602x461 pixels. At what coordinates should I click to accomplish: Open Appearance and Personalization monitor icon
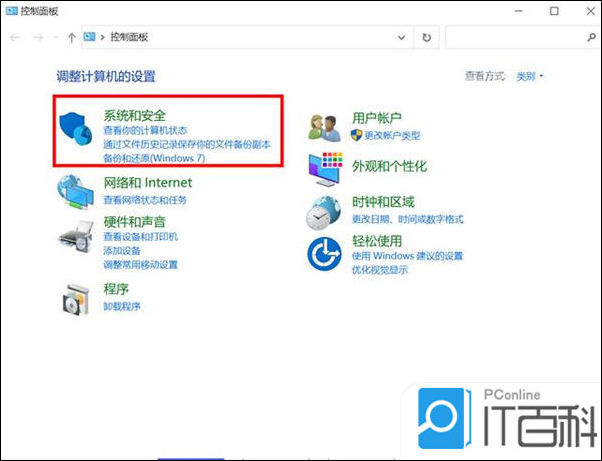point(325,169)
